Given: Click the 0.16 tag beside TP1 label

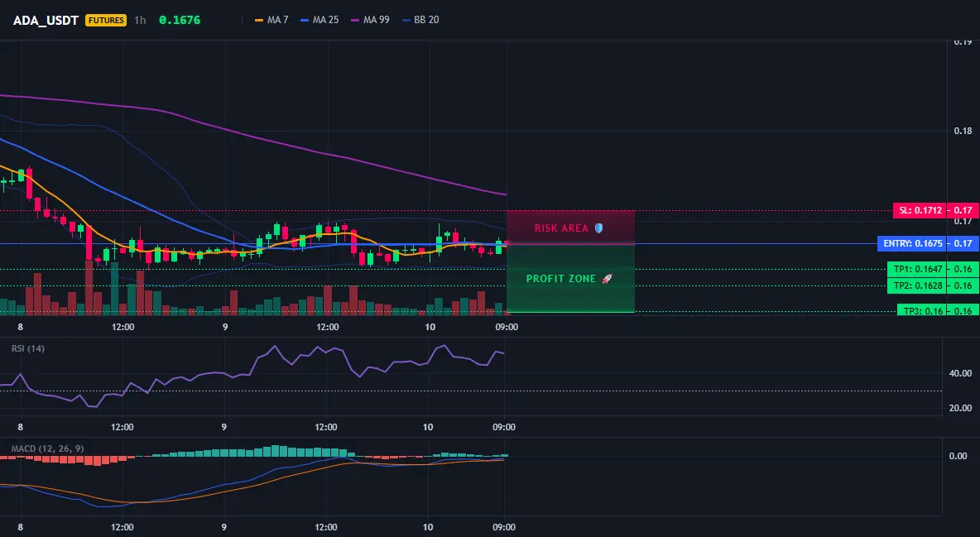Looking at the screenshot, I should pos(963,270).
